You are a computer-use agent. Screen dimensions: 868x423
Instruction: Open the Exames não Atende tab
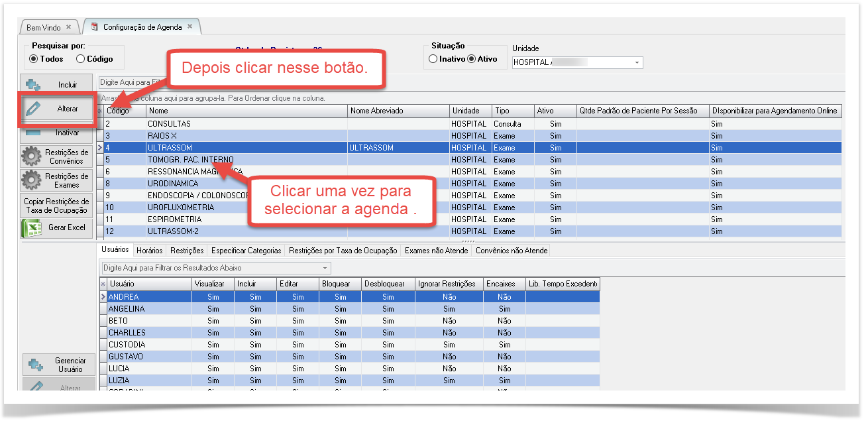pyautogui.click(x=436, y=251)
